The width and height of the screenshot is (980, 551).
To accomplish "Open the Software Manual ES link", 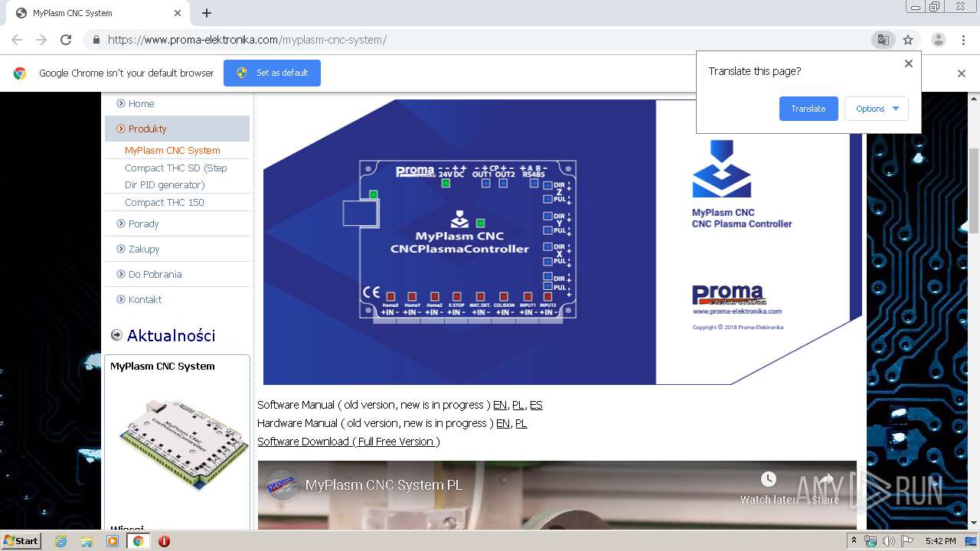I will [x=536, y=405].
